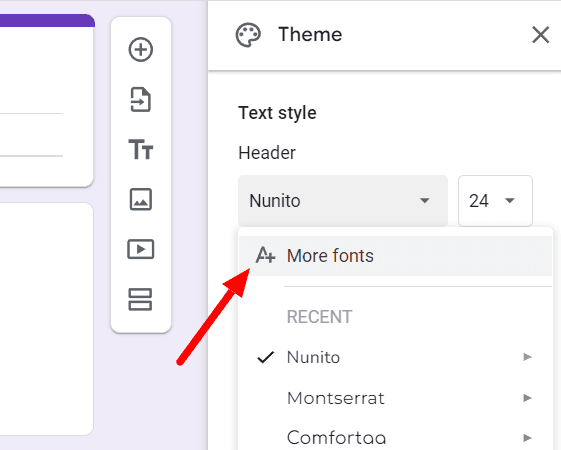The width and height of the screenshot is (561, 450).
Task: Choose More fonts from the font menu
Action: pos(395,256)
